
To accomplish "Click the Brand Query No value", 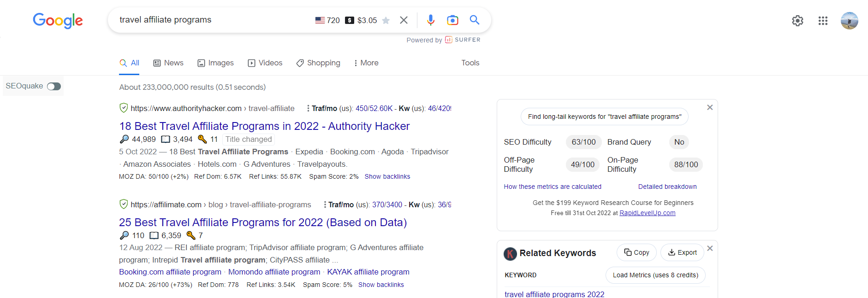I will pos(679,142).
